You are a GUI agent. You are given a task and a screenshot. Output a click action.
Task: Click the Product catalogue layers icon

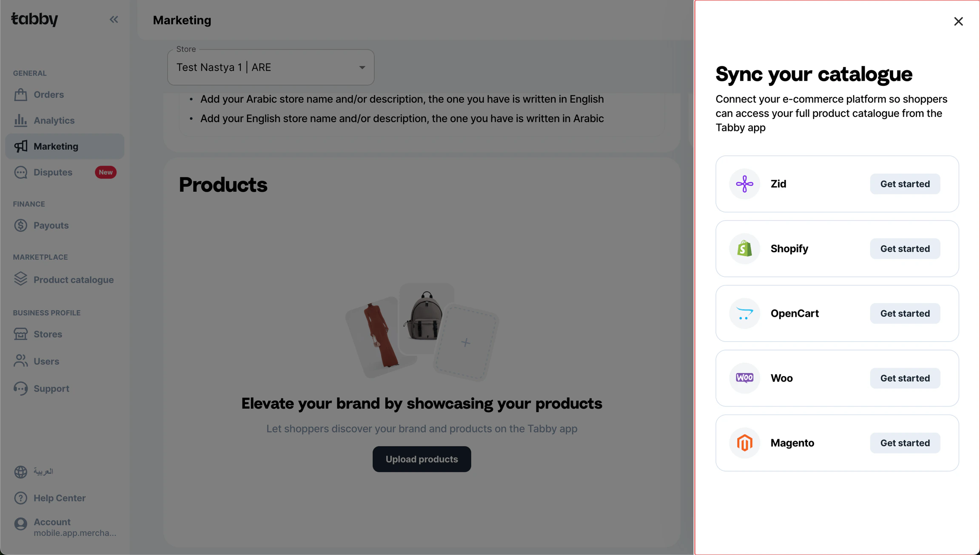pos(20,279)
